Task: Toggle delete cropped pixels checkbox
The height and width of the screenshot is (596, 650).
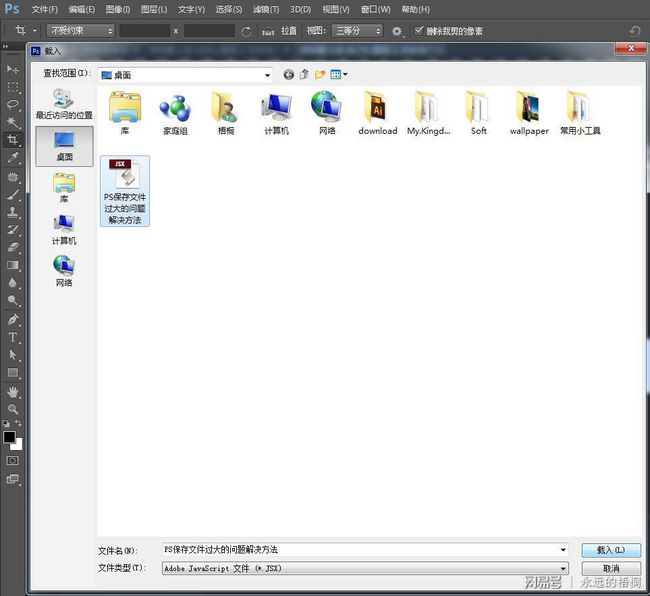Action: click(419, 30)
